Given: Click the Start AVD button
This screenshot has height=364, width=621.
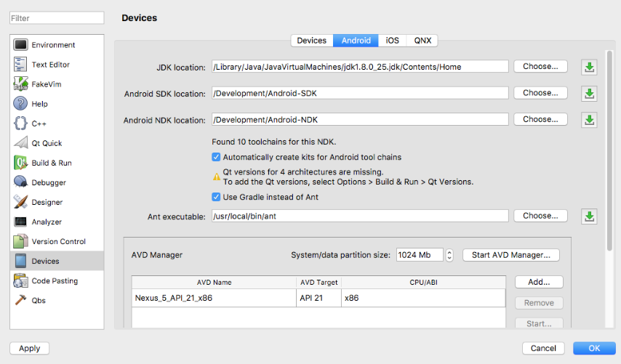Looking at the screenshot, I should 539,323.
